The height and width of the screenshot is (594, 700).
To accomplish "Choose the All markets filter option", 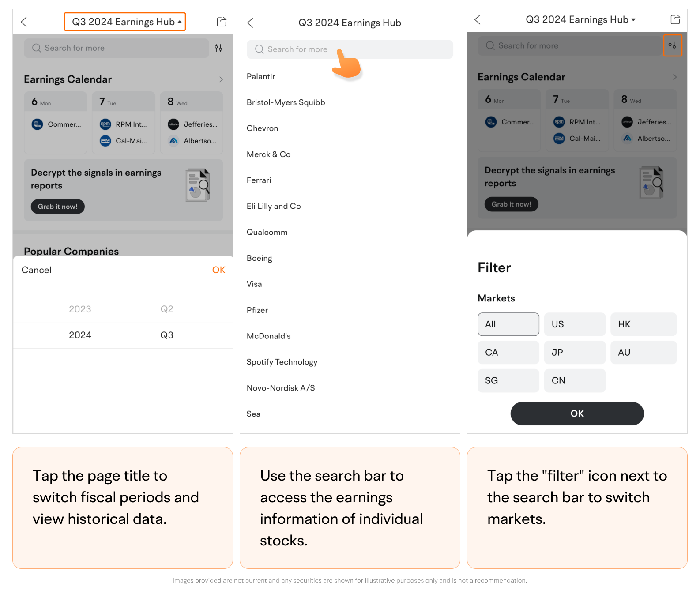I will [x=508, y=324].
